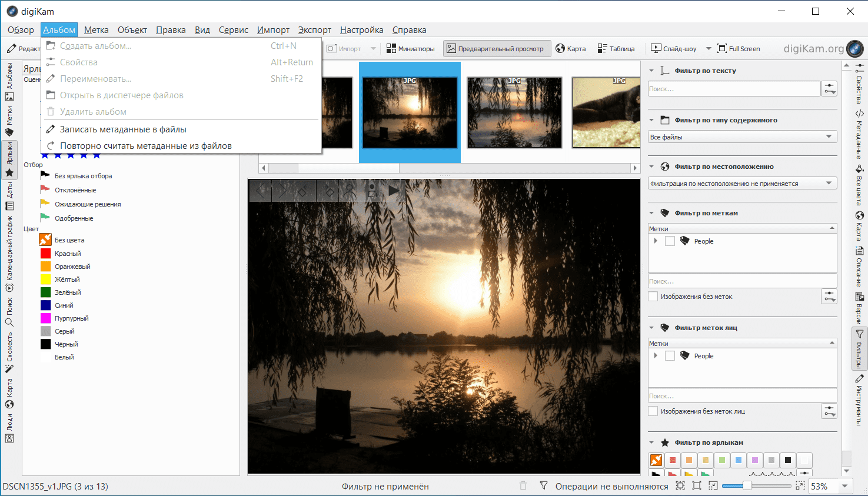Check the People box in Фильтр меток лиц
This screenshot has width=868, height=496.
coord(670,356)
